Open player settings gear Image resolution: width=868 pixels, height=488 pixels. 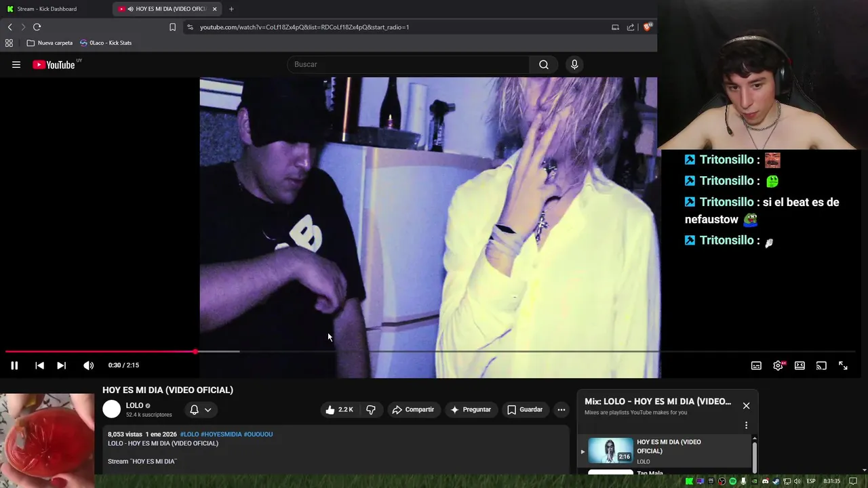(x=778, y=365)
